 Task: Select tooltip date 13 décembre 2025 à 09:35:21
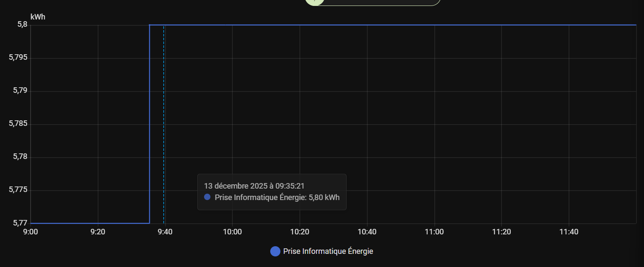(x=255, y=186)
